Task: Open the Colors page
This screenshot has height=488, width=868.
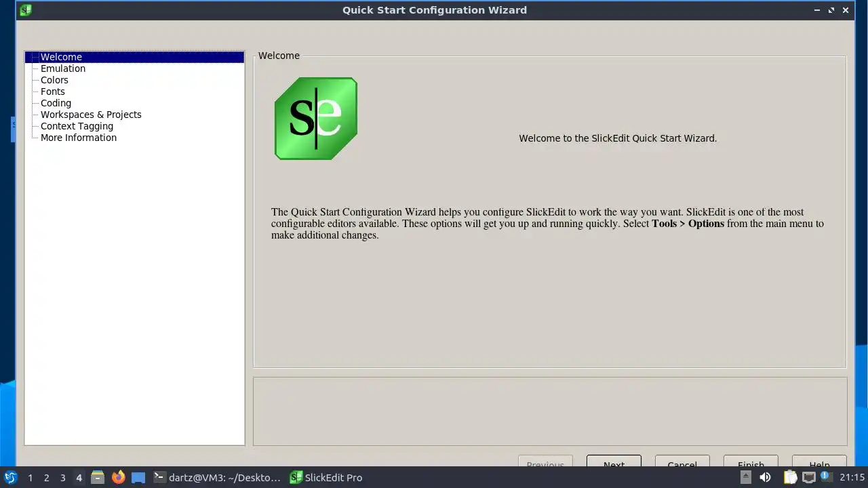Action: pos(54,80)
